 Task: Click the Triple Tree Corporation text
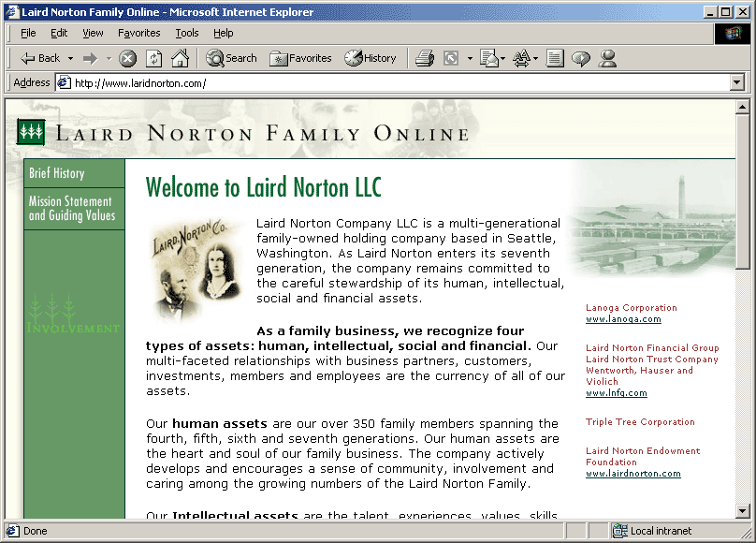[x=640, y=422]
